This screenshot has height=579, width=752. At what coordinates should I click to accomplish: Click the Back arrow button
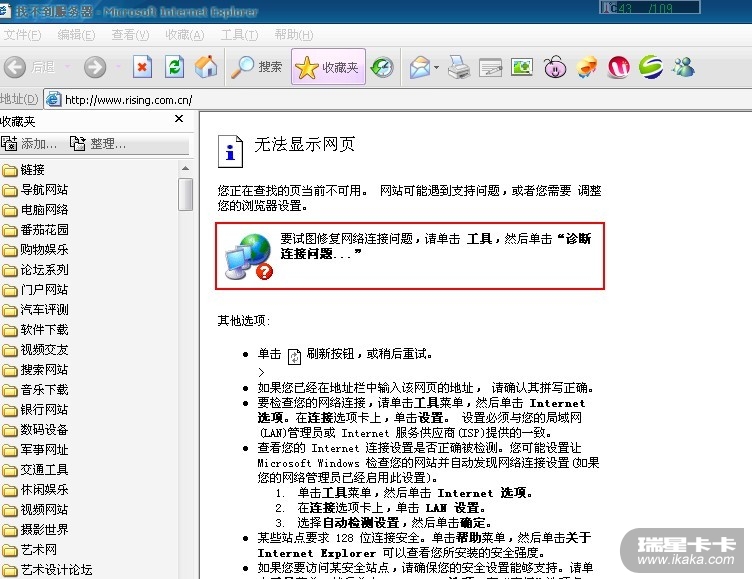click(14, 67)
